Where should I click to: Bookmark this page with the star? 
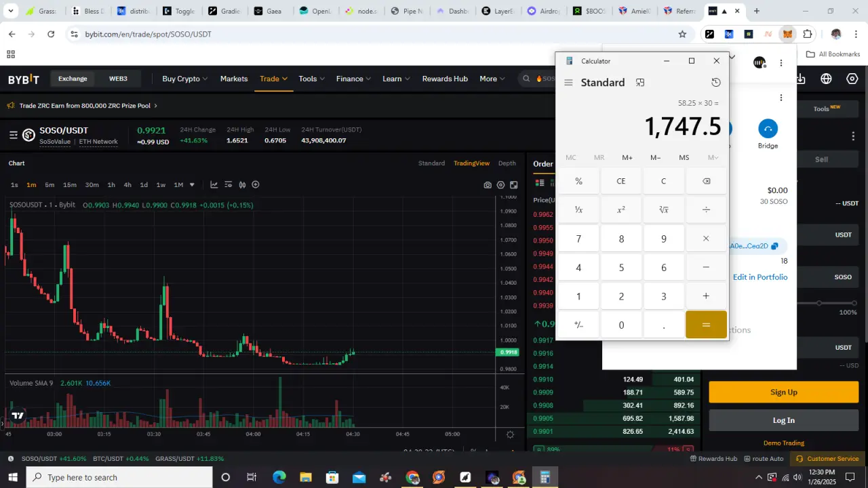(x=683, y=34)
